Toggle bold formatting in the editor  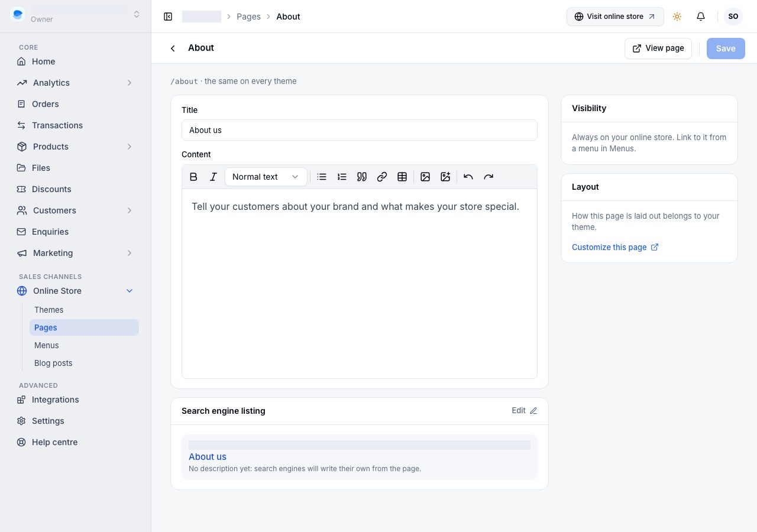[193, 177]
